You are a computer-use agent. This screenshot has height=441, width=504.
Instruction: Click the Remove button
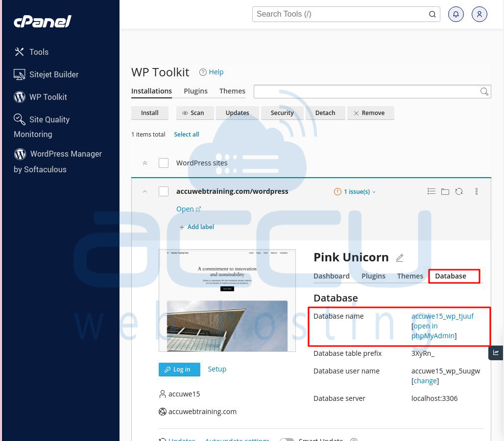[371, 113]
